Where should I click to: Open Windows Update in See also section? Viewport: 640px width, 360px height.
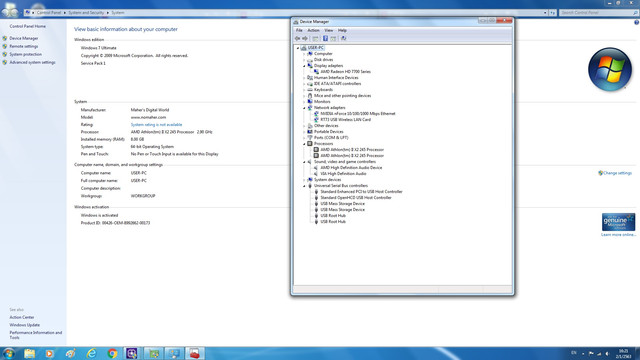24,325
